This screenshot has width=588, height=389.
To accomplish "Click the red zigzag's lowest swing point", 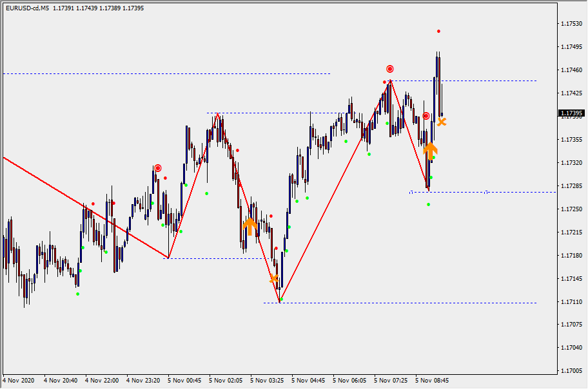I will [x=280, y=302].
